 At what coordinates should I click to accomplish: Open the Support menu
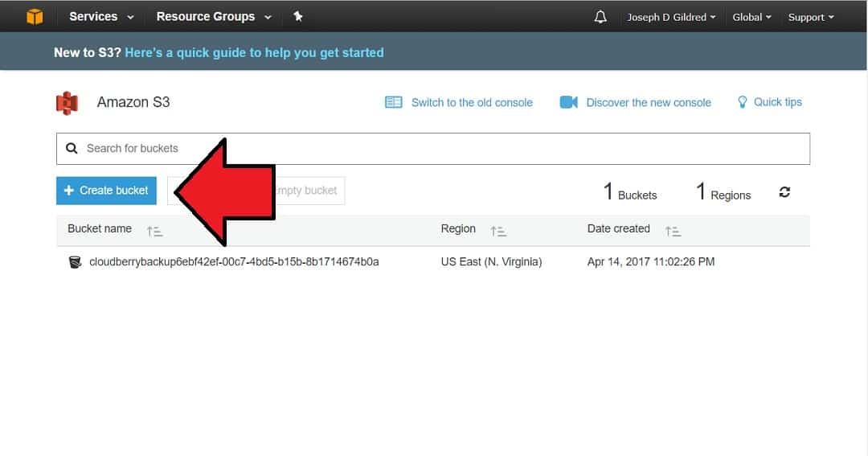tap(810, 17)
